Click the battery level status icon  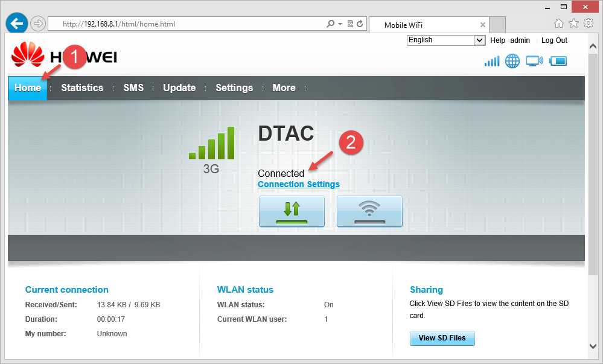tap(558, 61)
